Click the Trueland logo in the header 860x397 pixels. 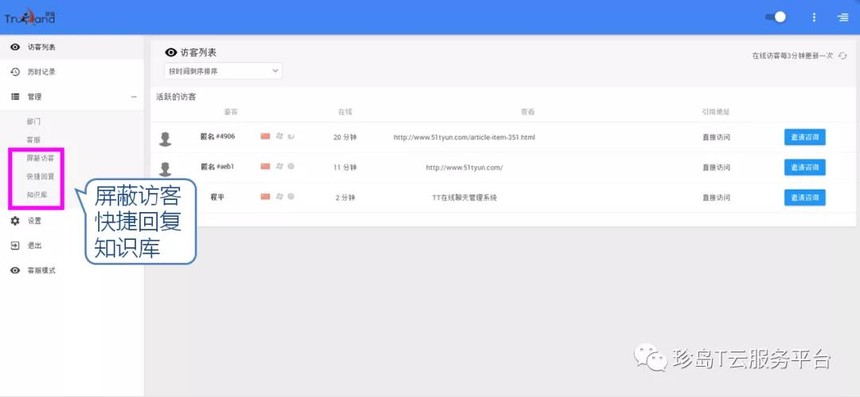(x=30, y=18)
